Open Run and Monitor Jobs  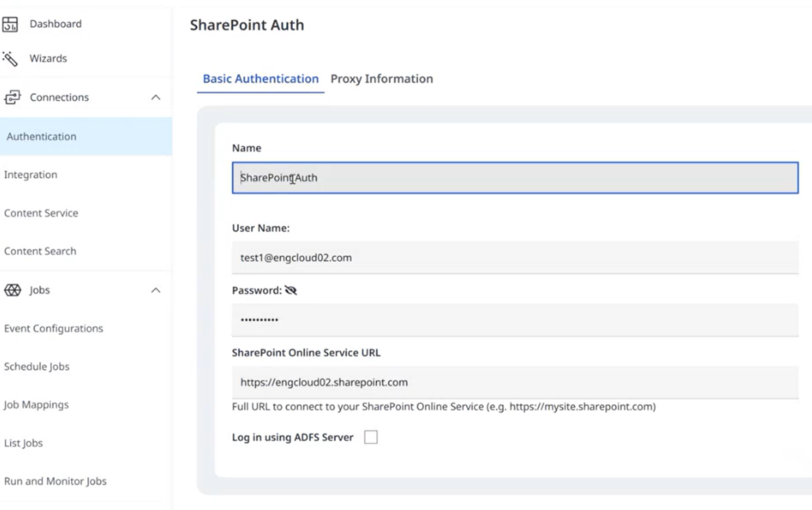tap(55, 481)
